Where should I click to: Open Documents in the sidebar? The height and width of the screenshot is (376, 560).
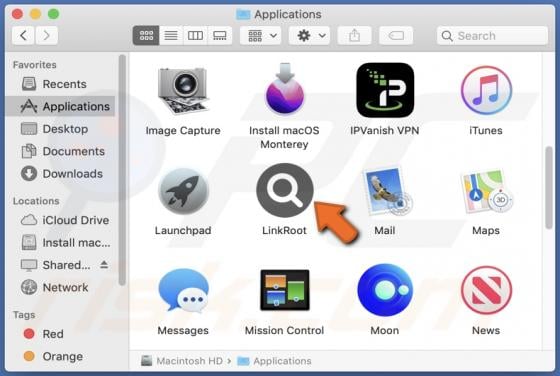point(61,151)
